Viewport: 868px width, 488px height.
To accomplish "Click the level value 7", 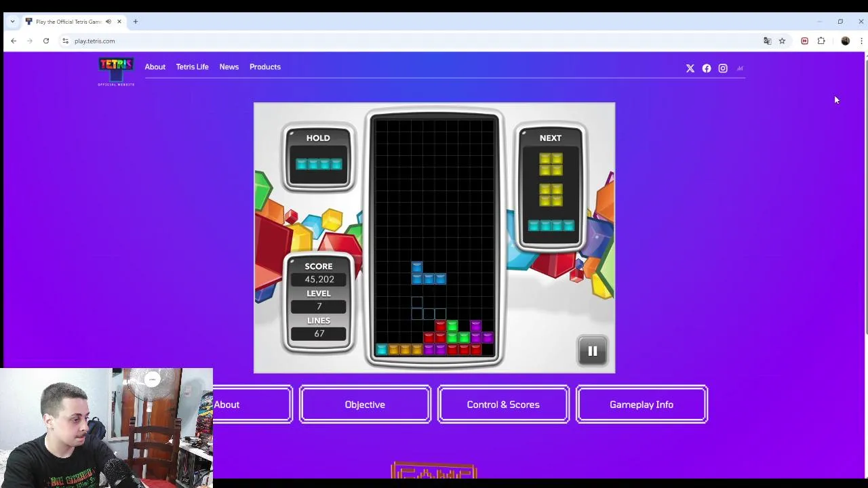I will [x=319, y=306].
